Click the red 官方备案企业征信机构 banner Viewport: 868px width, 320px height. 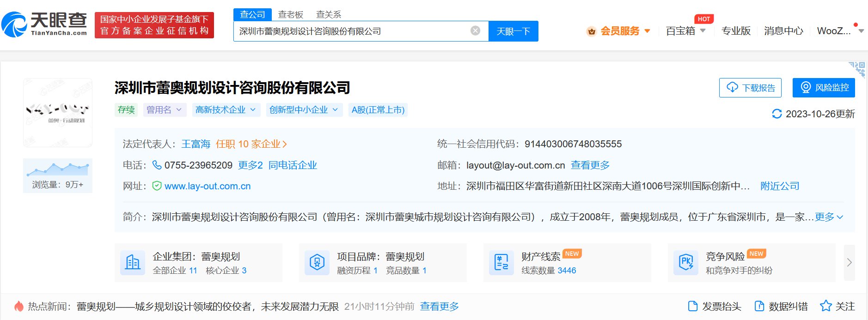pyautogui.click(x=154, y=25)
